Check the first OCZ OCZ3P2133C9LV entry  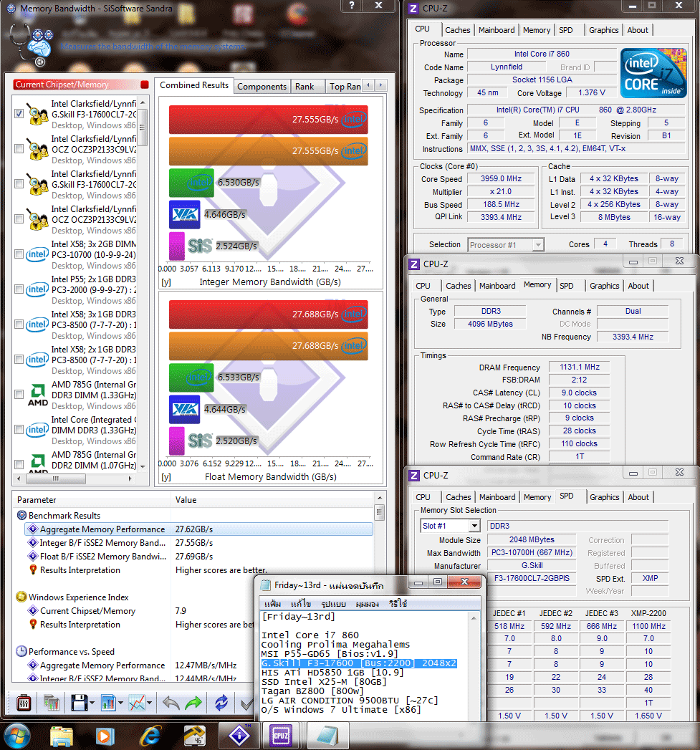pyautogui.click(x=19, y=149)
